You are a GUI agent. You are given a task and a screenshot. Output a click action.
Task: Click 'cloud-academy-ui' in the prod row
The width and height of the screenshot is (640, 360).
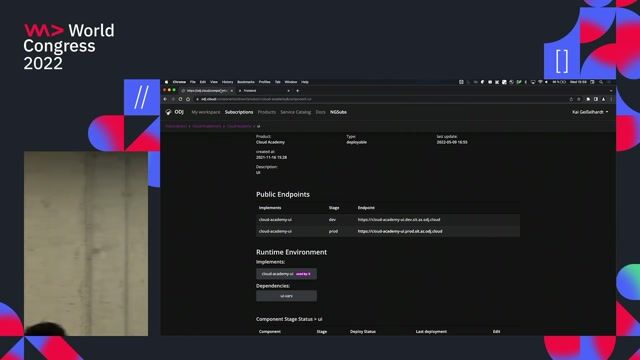point(275,231)
